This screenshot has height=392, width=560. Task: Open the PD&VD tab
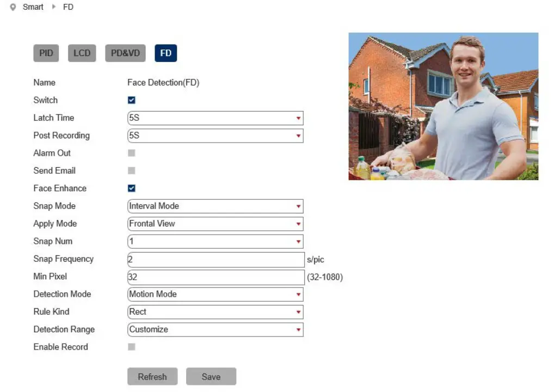tap(125, 53)
